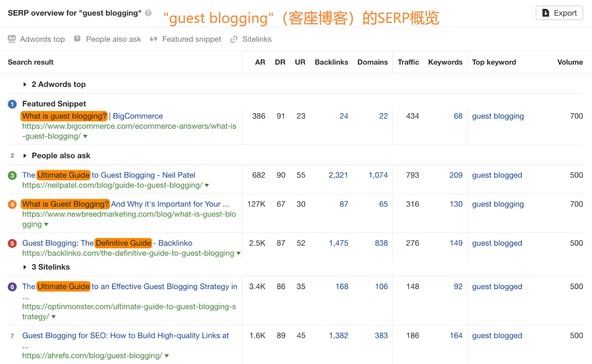Click the Sitelinks chain icon

click(x=234, y=39)
